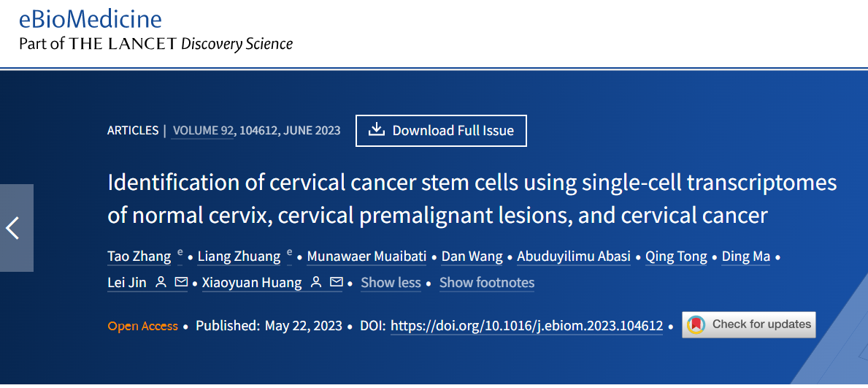
Task: Click the email envelope icon beside Lei Jin
Action: point(181,283)
